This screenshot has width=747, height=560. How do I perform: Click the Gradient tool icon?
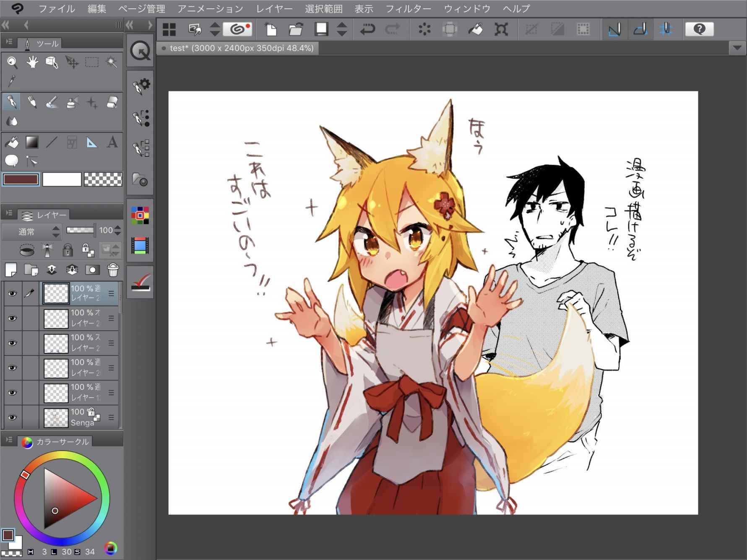pos(32,143)
